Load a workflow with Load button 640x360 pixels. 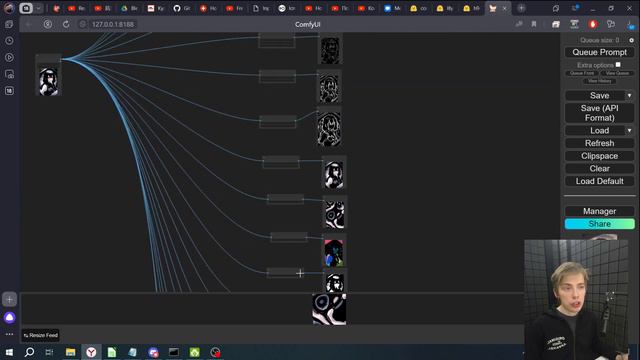point(595,131)
